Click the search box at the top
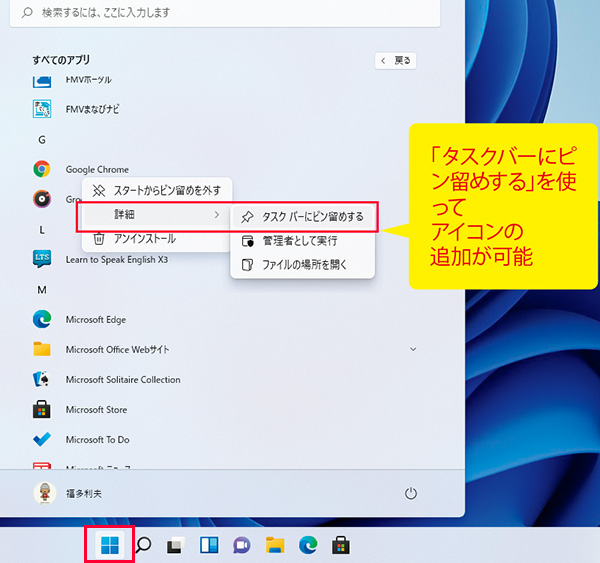600x563 pixels. (220, 12)
